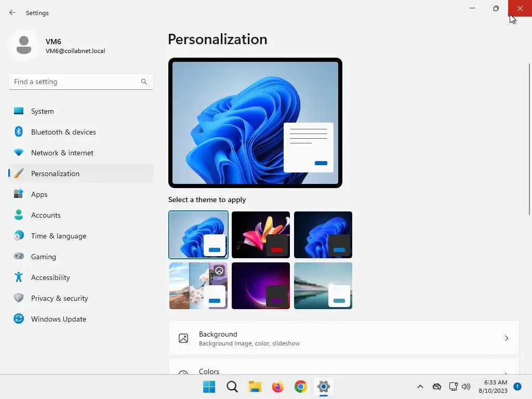
Task: Click the volume speaker icon in tray
Action: [x=466, y=387]
